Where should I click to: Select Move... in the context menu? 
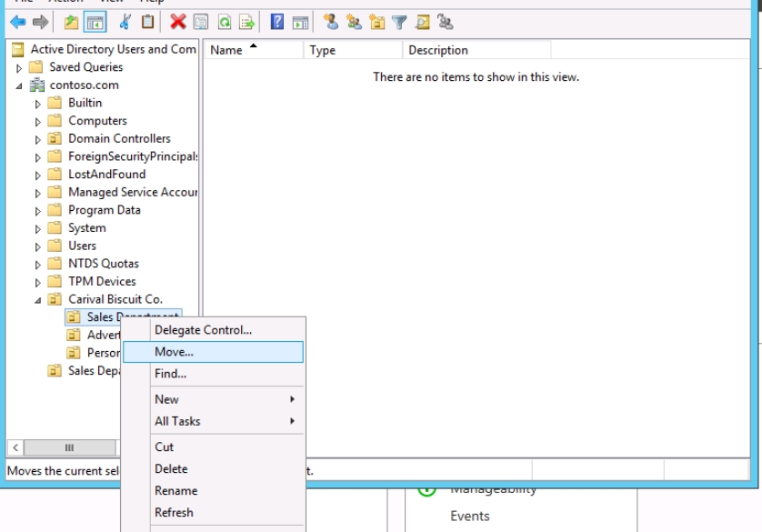coord(214,352)
